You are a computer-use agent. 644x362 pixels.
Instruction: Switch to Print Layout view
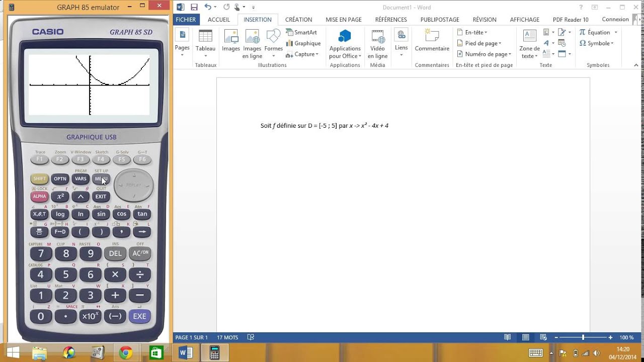coord(525,337)
